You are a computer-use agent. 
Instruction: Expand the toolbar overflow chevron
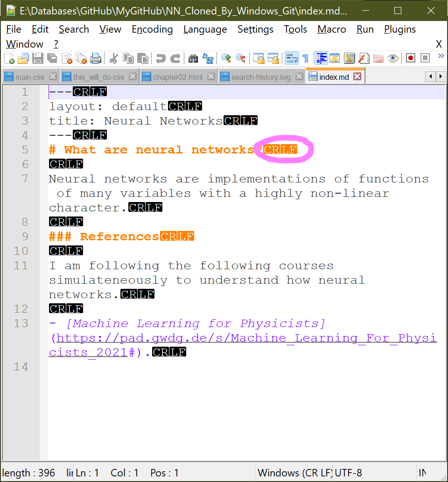(440, 56)
